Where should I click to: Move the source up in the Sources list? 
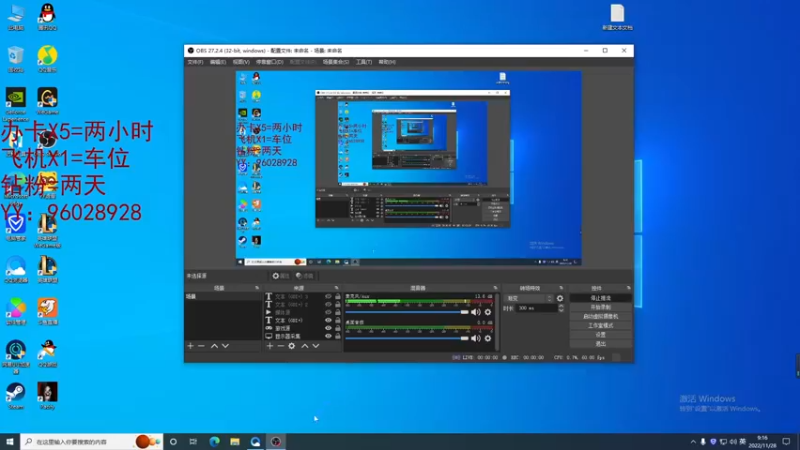coord(305,346)
